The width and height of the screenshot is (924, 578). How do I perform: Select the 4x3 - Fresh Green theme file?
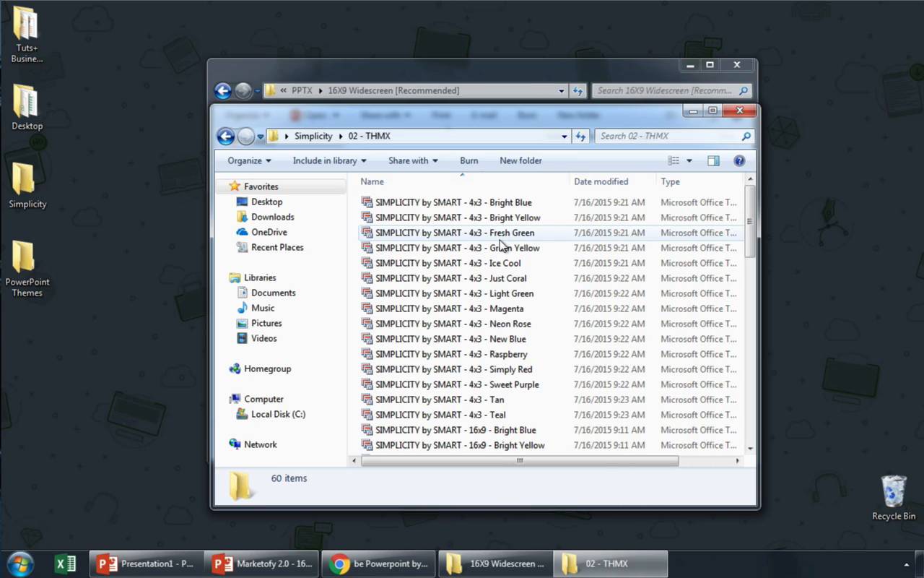click(455, 233)
